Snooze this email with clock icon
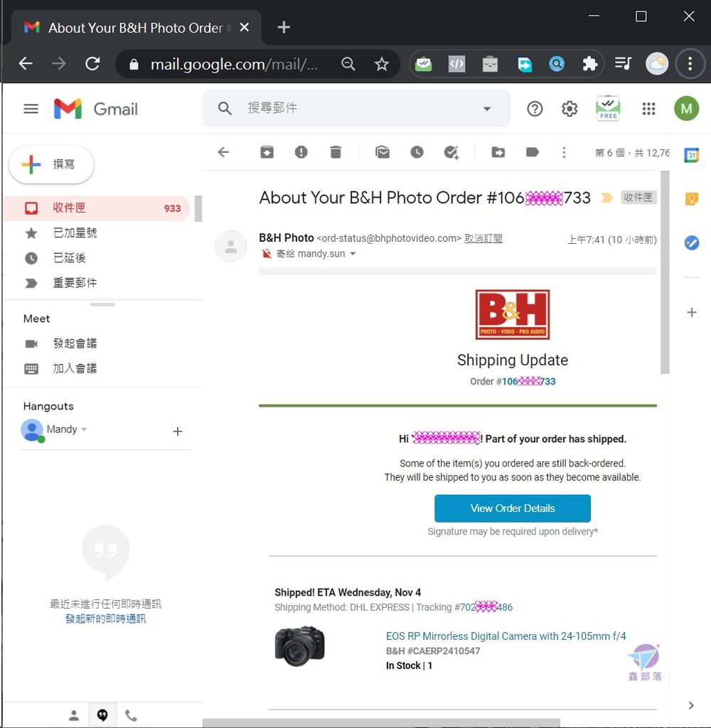Viewport: 711px width, 728px height. [417, 152]
